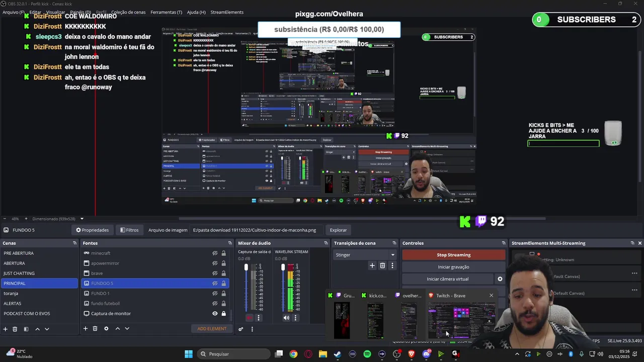
Task: Click the Stop Streaming button
Action: pyautogui.click(x=453, y=255)
